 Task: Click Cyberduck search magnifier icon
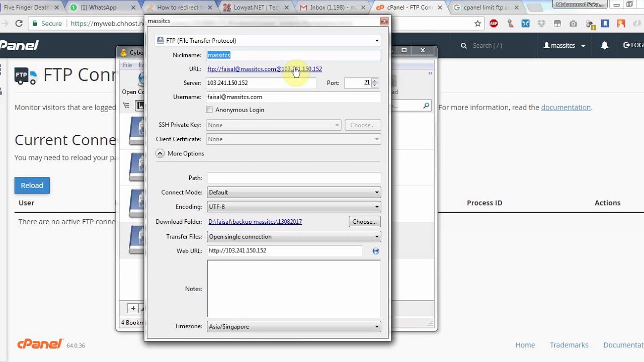point(426,106)
